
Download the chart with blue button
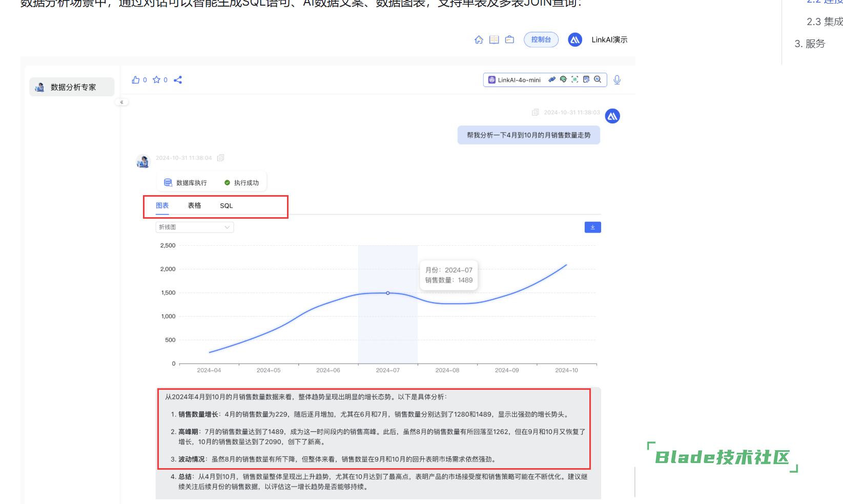tap(592, 227)
